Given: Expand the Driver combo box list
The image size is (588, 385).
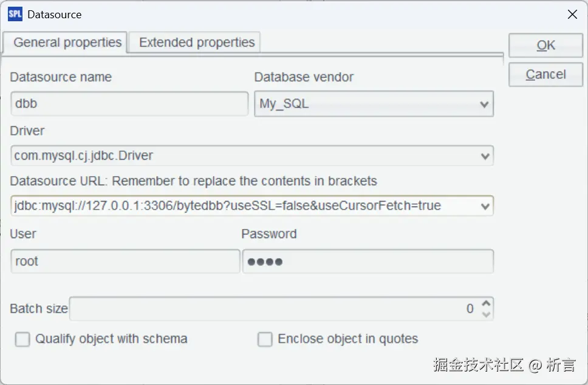Looking at the screenshot, I should pos(485,156).
